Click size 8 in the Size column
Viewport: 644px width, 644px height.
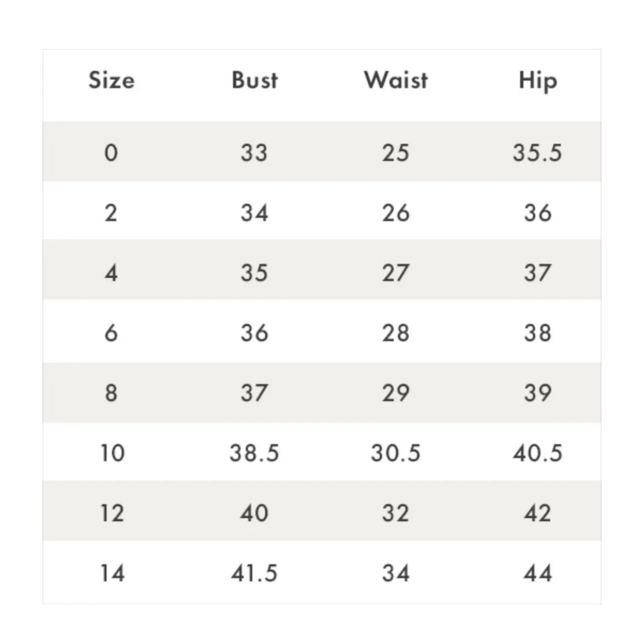tap(111, 393)
